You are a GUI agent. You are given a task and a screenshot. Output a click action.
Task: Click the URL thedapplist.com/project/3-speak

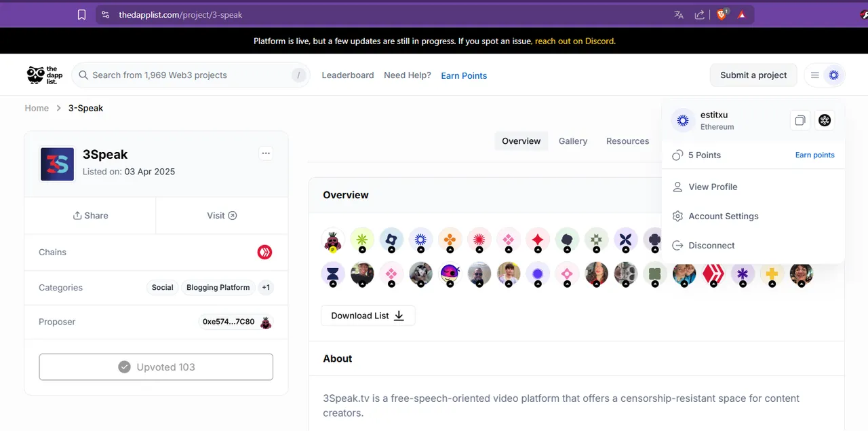[180, 14]
